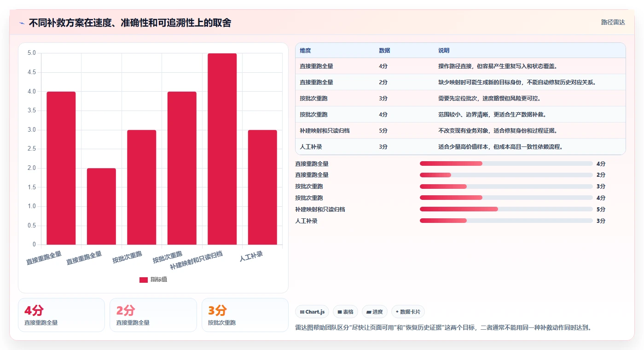Select the table note 范围较小、边界清晰

point(492,115)
